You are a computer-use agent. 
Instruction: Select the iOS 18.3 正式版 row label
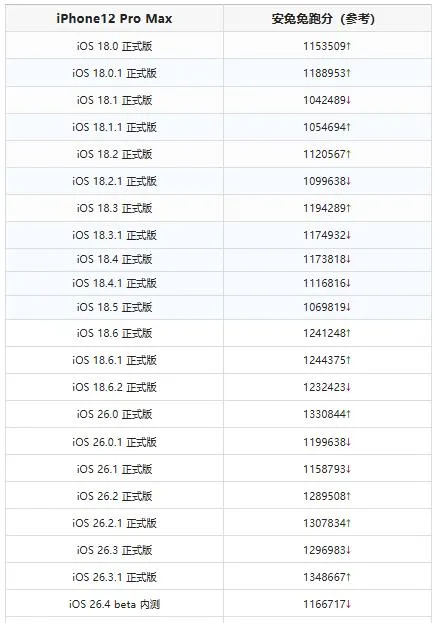tap(114, 208)
